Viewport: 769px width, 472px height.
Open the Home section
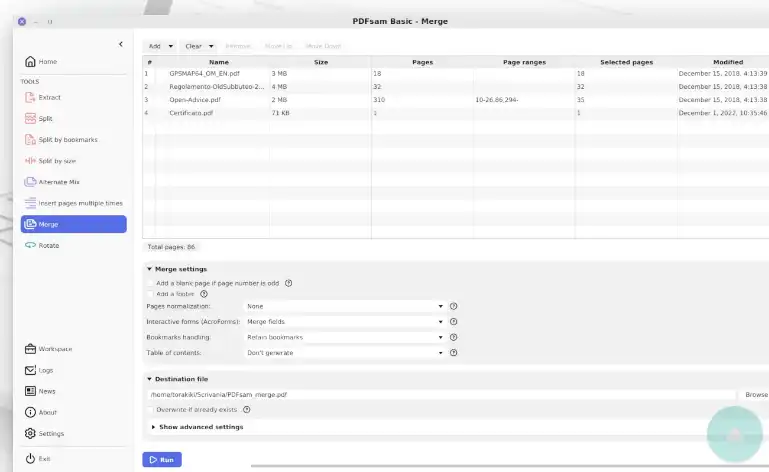[74, 62]
